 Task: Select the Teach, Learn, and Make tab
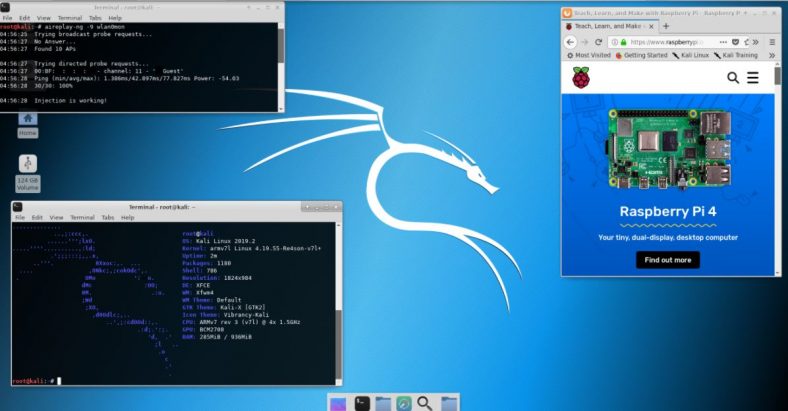point(608,26)
